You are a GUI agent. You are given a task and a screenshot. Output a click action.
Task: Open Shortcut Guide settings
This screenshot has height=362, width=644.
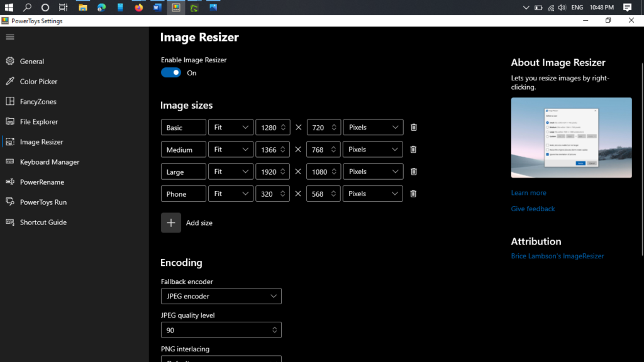tap(74, 222)
